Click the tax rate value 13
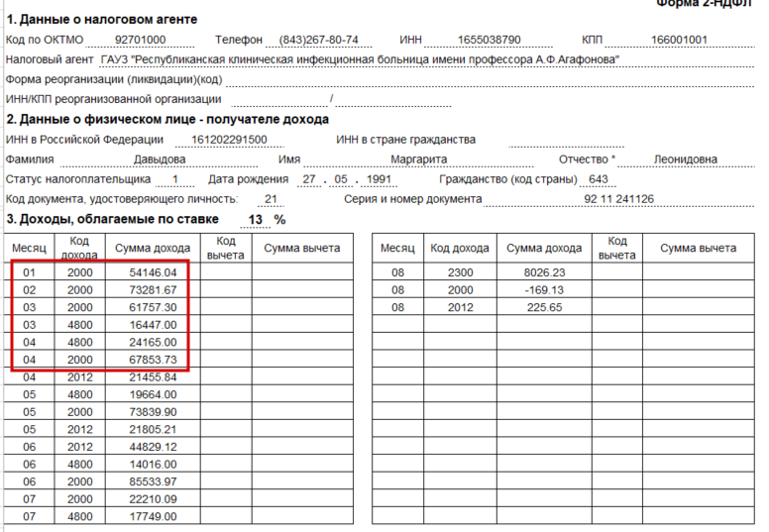This screenshot has width=769, height=532. 255,219
